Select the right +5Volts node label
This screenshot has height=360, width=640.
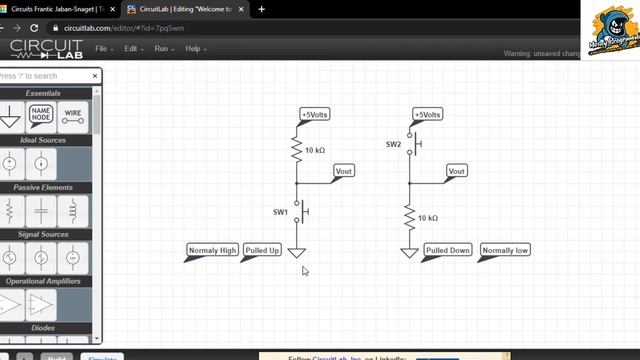pyautogui.click(x=427, y=114)
